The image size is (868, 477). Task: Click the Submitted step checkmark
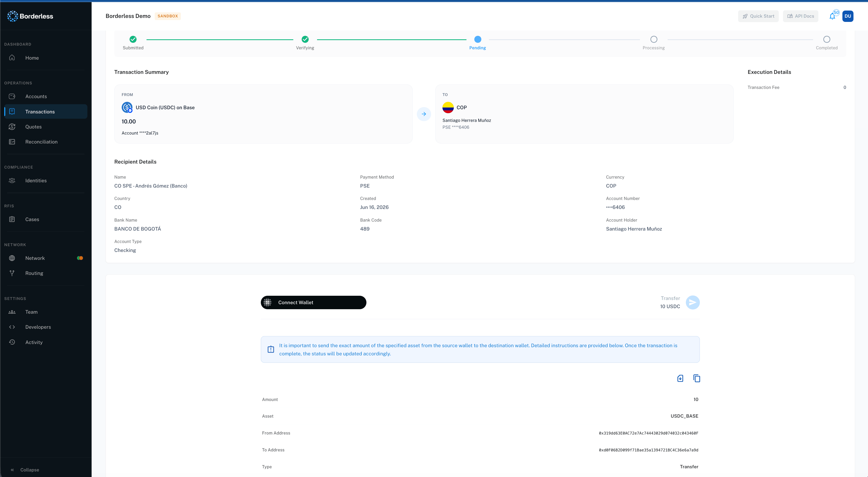tap(133, 39)
